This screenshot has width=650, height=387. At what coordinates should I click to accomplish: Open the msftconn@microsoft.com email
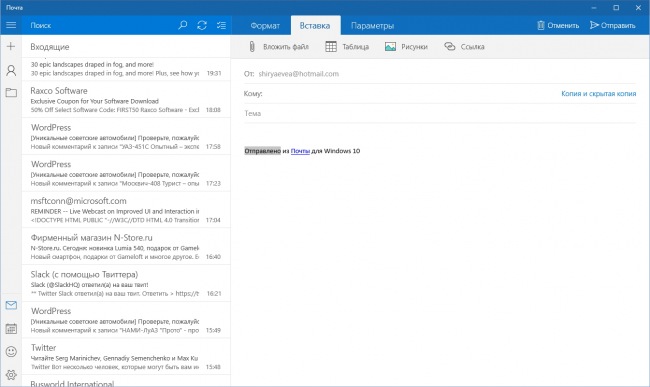(x=126, y=210)
